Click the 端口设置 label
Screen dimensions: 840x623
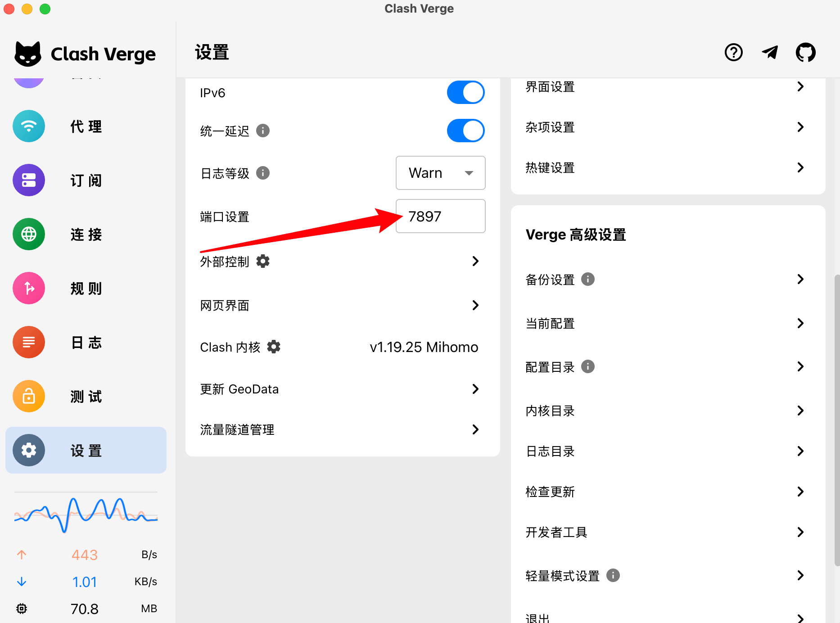pyautogui.click(x=225, y=217)
